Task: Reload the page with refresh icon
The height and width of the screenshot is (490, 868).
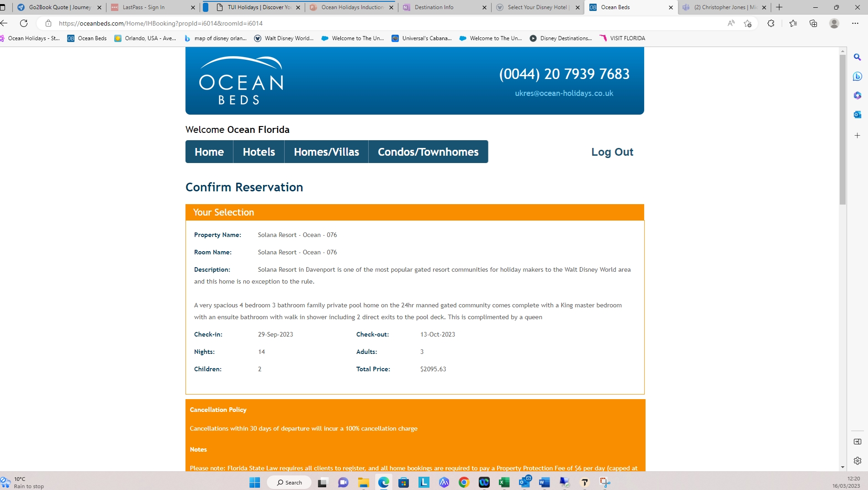Action: (x=24, y=23)
